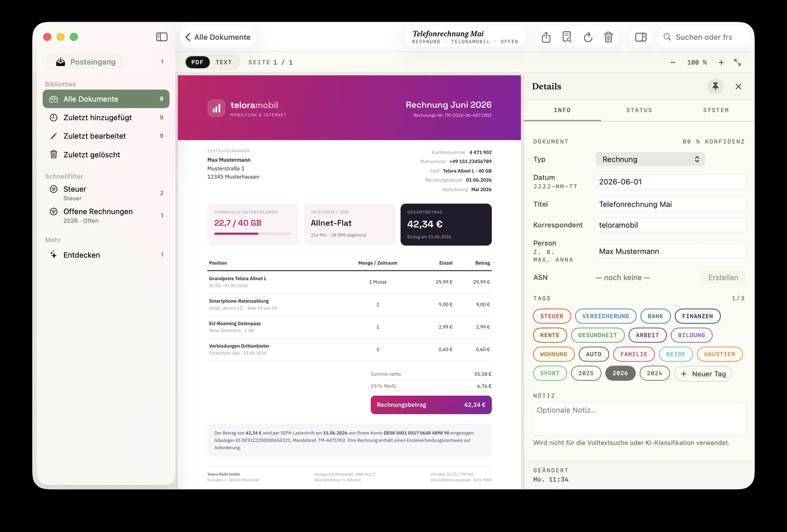Switch viewer to PDF mode
The image size is (787, 532).
click(x=198, y=62)
